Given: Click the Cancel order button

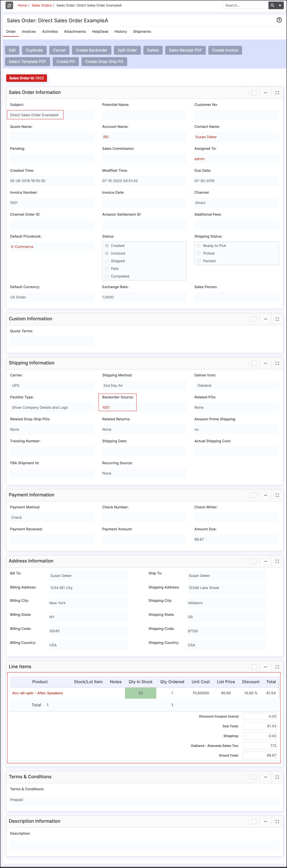Looking at the screenshot, I should pyautogui.click(x=59, y=50).
